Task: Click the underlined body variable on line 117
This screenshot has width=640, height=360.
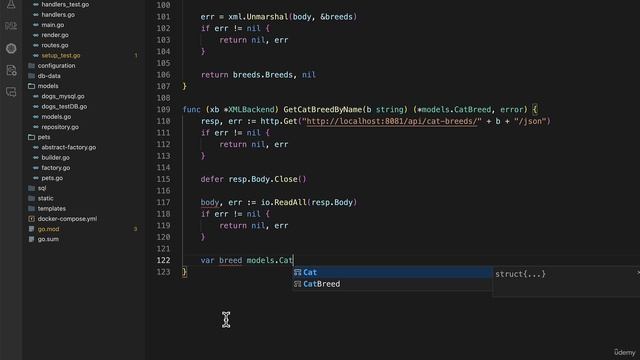Action: click(209, 202)
